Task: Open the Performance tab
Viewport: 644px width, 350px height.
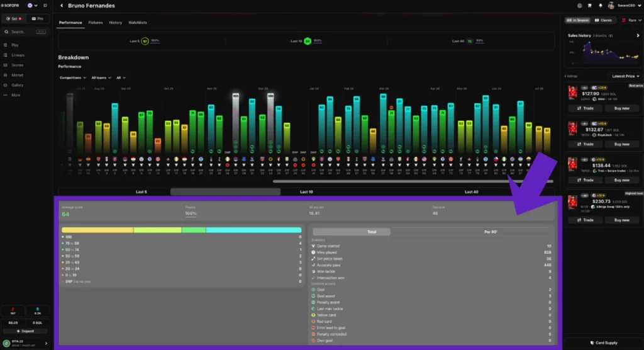Action: (x=70, y=23)
